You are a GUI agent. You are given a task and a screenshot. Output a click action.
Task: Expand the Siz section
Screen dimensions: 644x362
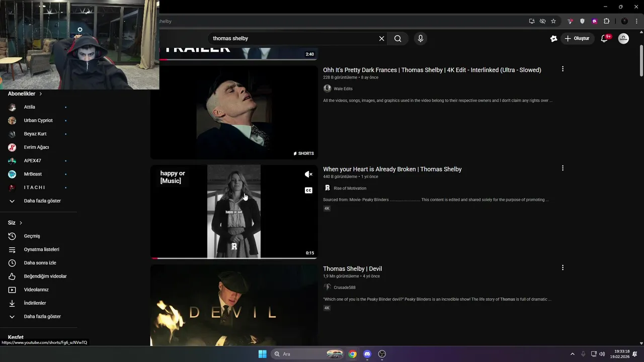pos(15,223)
